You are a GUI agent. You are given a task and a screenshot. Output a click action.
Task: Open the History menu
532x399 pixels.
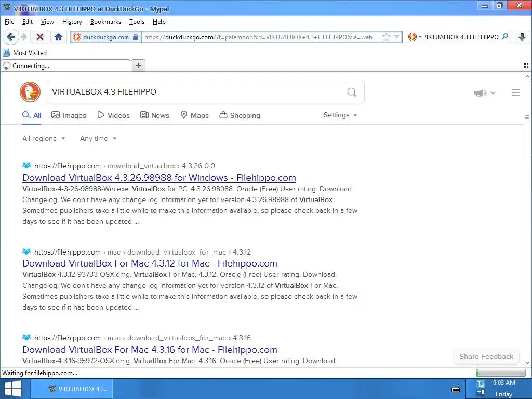tap(72, 22)
